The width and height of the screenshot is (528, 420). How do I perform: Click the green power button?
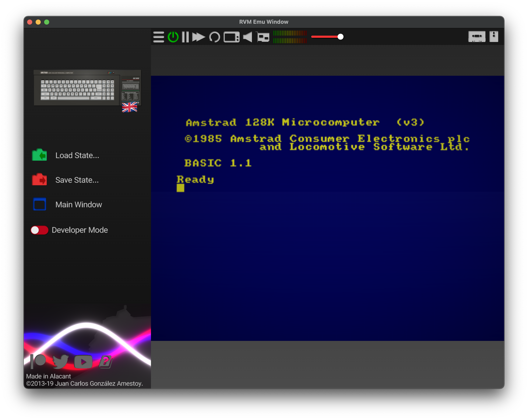(x=173, y=37)
